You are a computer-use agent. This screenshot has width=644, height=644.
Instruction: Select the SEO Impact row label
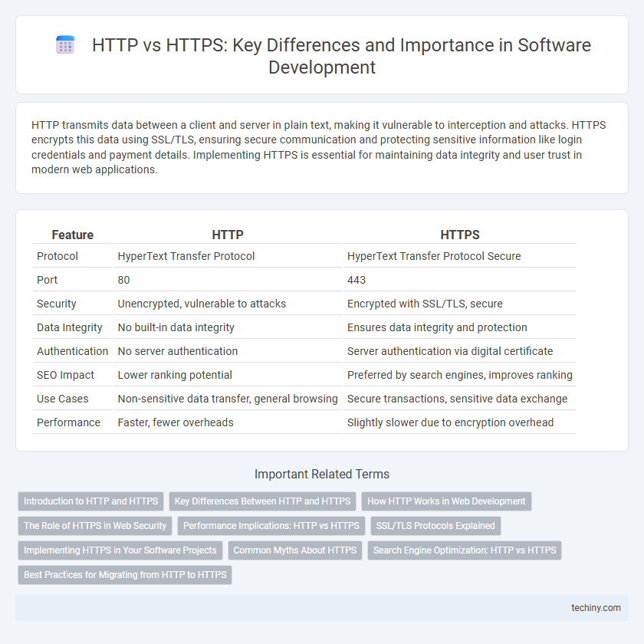(65, 376)
